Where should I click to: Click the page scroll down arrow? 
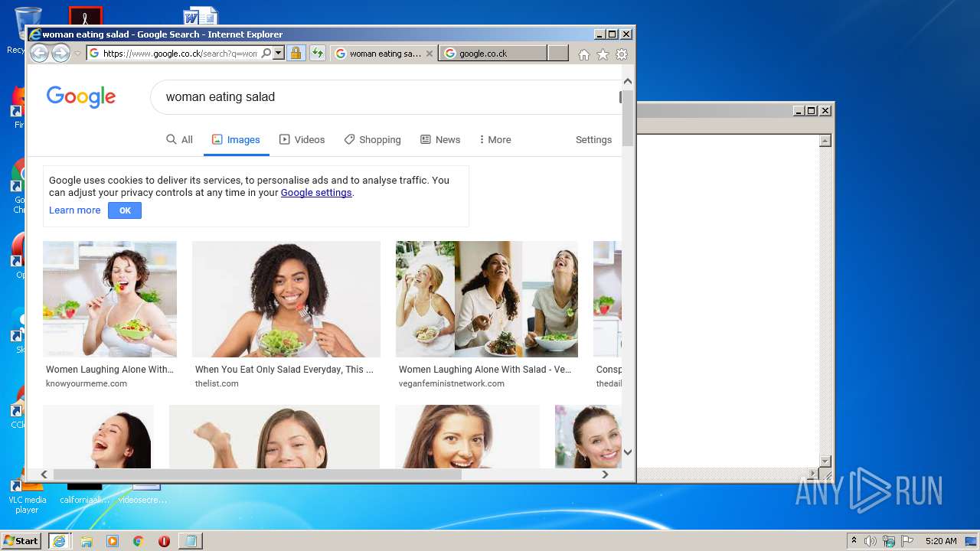628,452
